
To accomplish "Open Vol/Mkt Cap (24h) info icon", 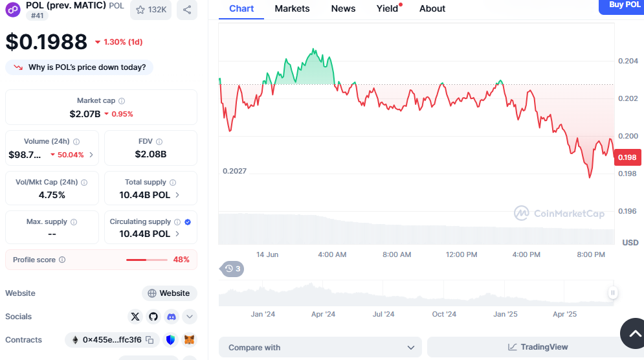I will 84,182.
